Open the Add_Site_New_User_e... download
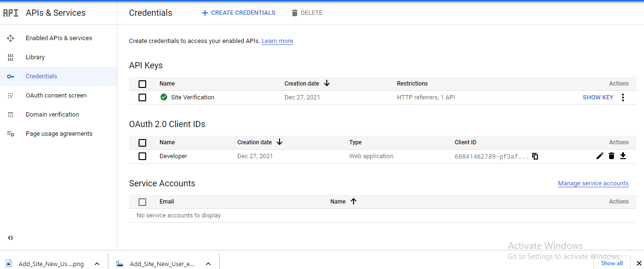Viewport: 644px width, 269px height. coord(162,264)
